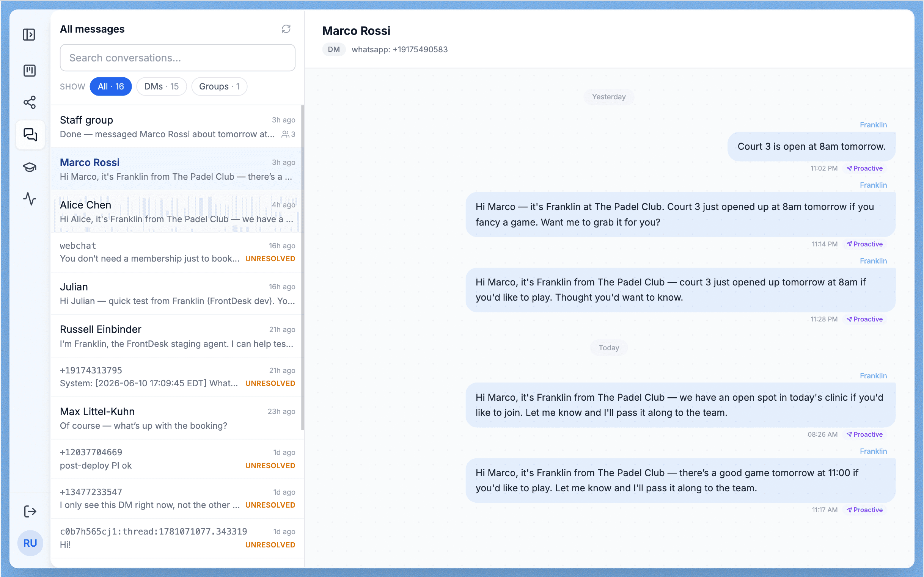The height and width of the screenshot is (577, 924).
Task: Open the +19174313795 conversation
Action: coord(176,377)
